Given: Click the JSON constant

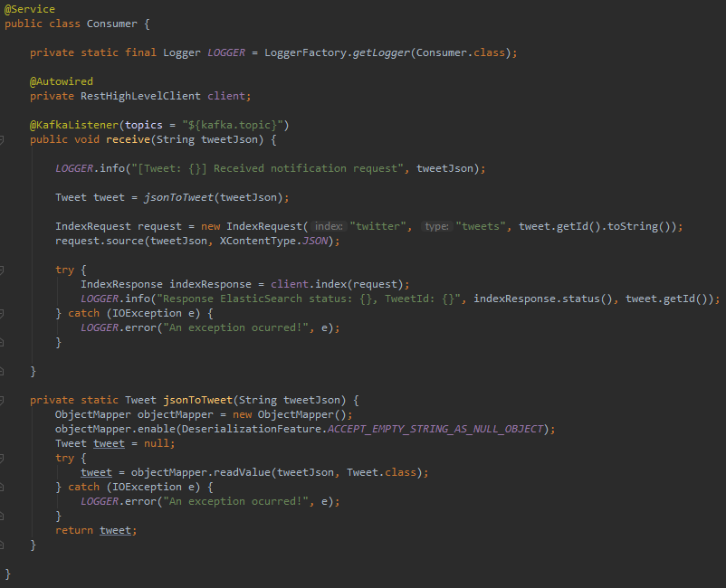Looking at the screenshot, I should [315, 241].
